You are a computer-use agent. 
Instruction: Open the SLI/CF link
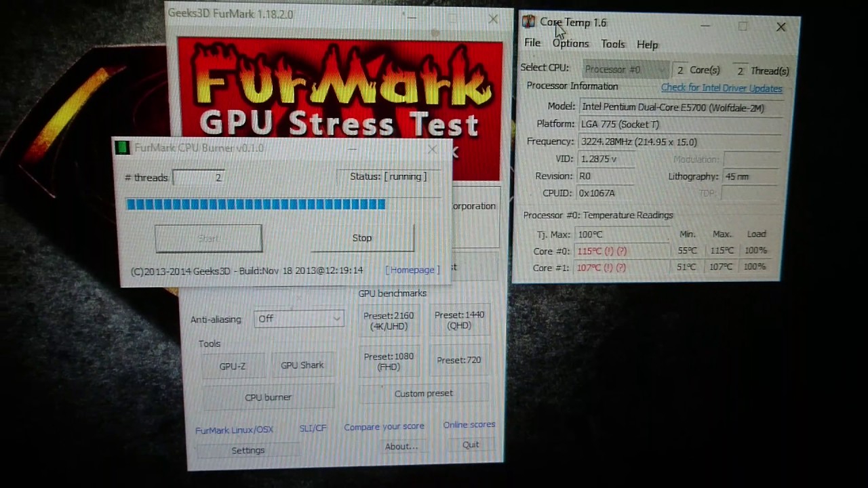coord(313,428)
